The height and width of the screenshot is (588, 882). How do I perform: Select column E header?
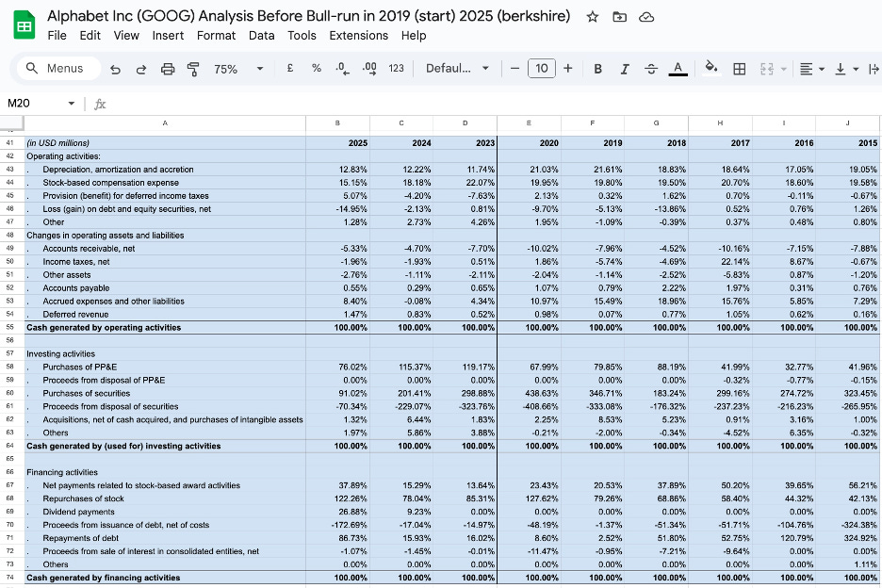pos(529,122)
